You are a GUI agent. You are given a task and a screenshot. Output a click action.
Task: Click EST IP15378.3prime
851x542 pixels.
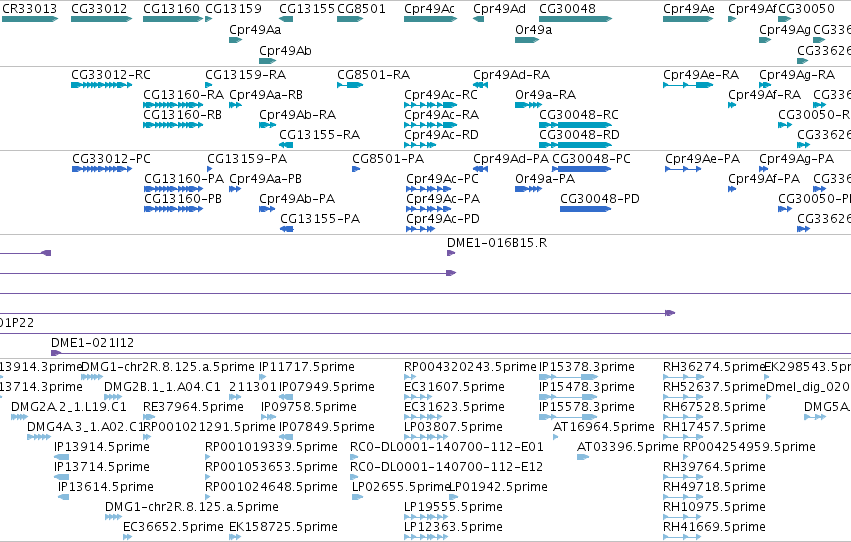pos(587,367)
